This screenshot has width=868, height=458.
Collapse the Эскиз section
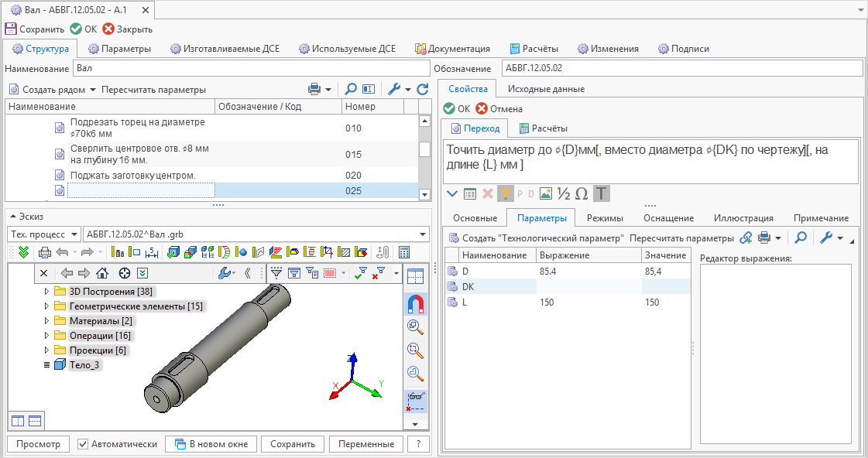(x=13, y=217)
